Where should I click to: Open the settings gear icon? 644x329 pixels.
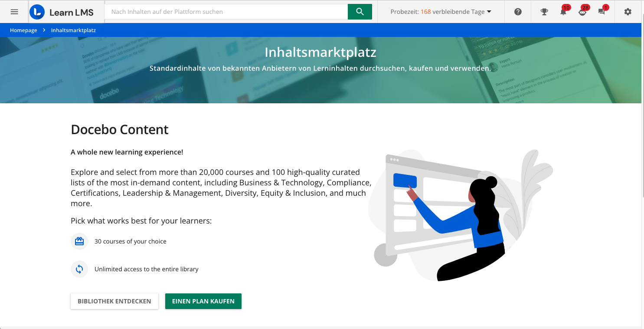pos(628,12)
